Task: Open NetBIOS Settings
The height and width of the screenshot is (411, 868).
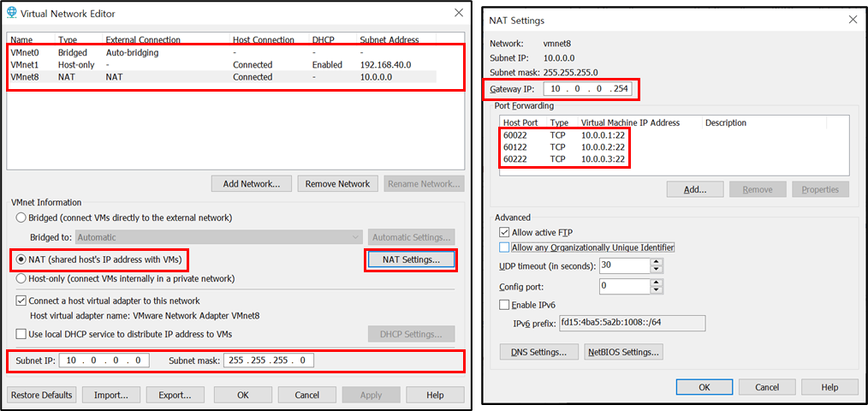Action: point(623,352)
